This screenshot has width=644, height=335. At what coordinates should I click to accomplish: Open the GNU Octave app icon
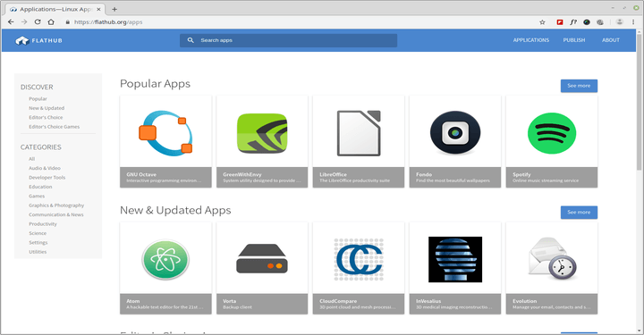click(x=165, y=133)
